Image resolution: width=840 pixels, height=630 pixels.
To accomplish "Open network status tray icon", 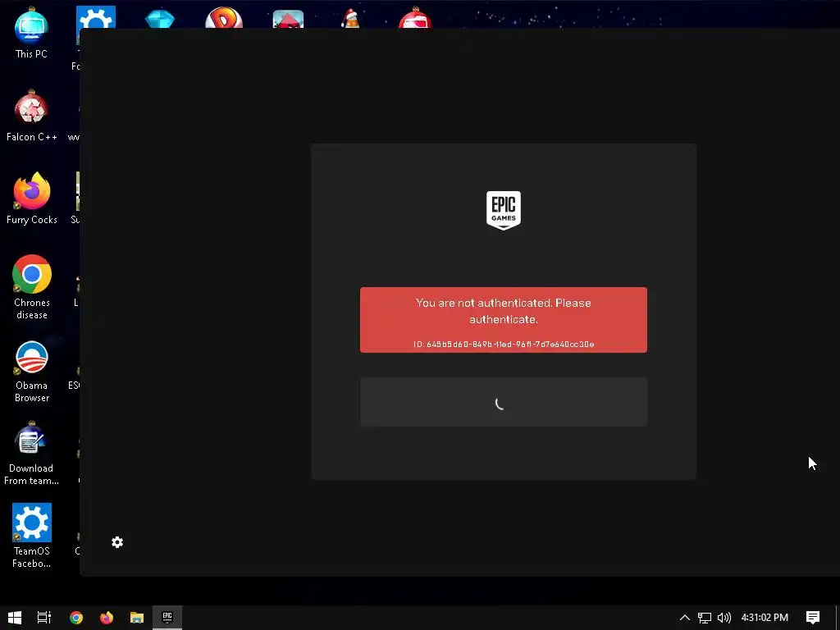I will [705, 617].
